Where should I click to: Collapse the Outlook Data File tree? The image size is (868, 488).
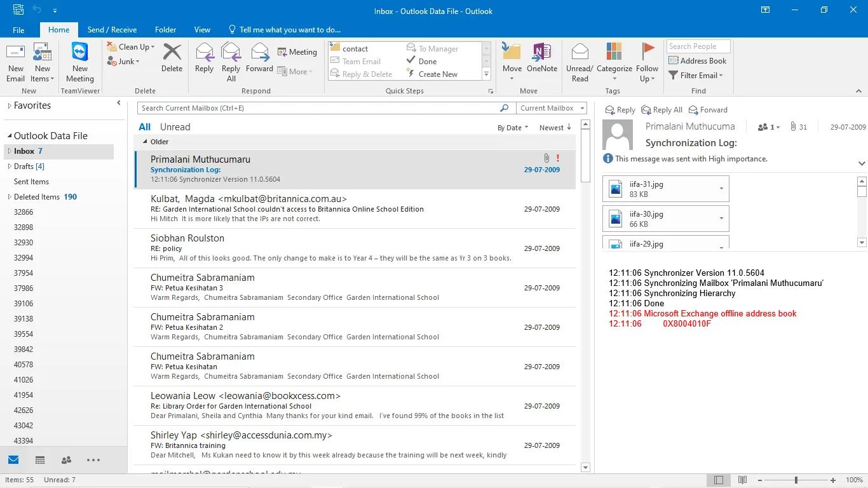(x=10, y=136)
